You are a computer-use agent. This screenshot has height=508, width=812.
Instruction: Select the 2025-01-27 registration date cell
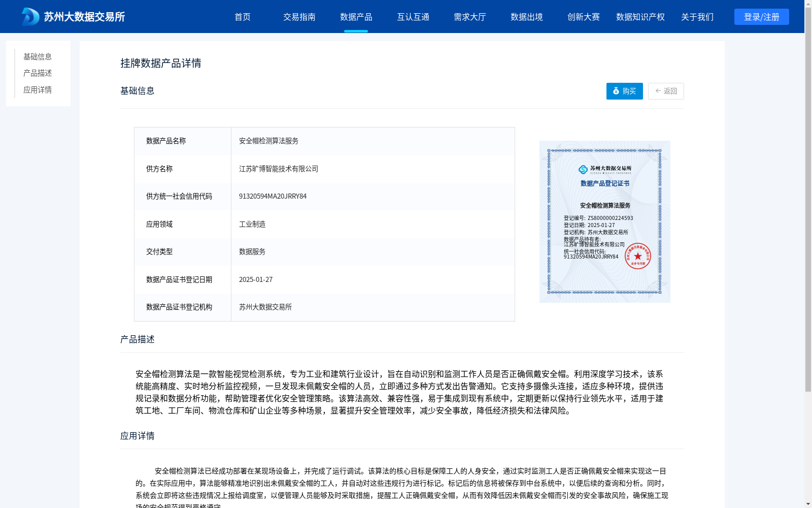coord(373,279)
